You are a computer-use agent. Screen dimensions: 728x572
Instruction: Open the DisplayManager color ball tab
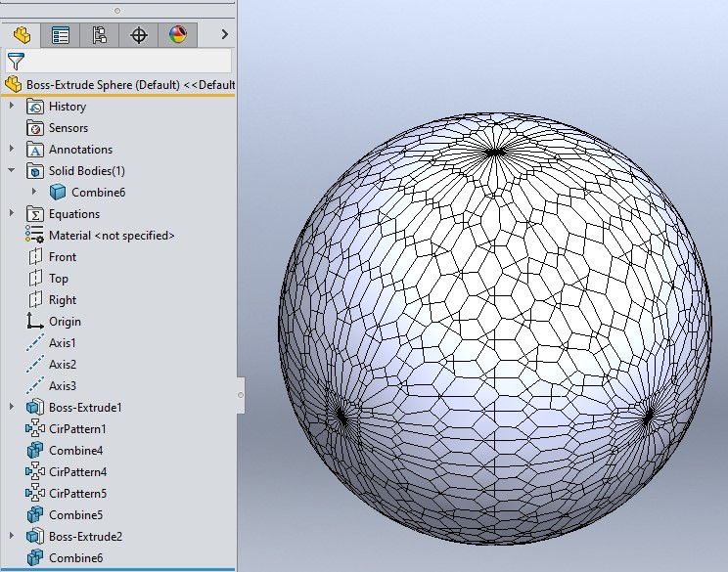coord(178,35)
